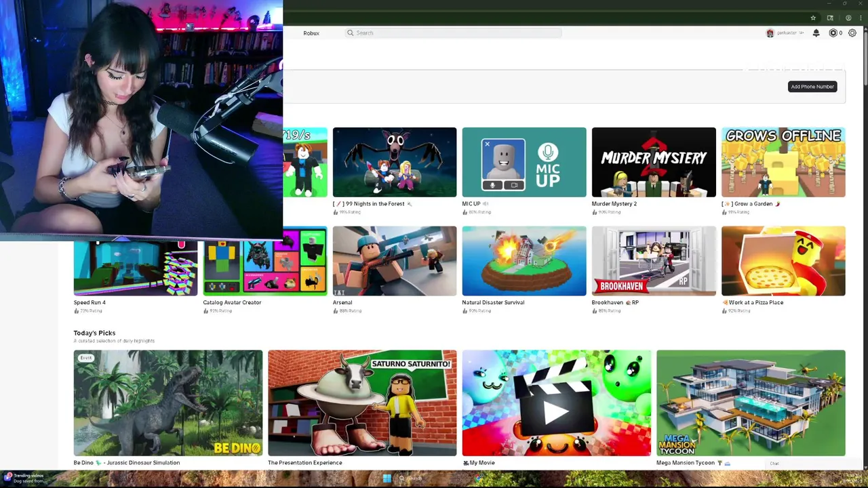Open the Be Dino Jurassic Dinosaur Simulation card
This screenshot has width=868, height=488.
click(x=168, y=403)
